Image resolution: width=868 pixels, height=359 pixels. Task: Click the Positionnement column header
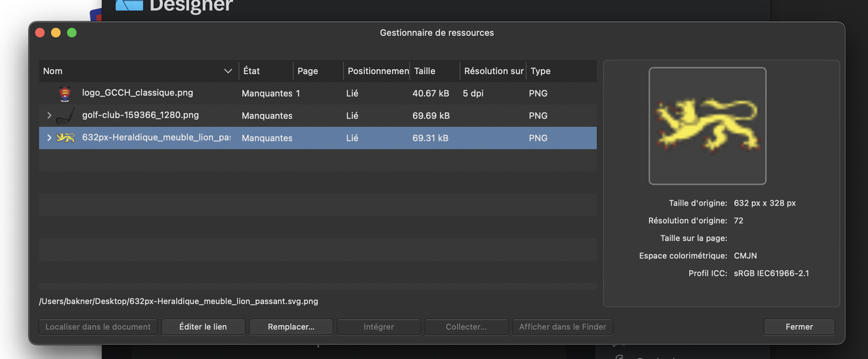pyautogui.click(x=376, y=71)
